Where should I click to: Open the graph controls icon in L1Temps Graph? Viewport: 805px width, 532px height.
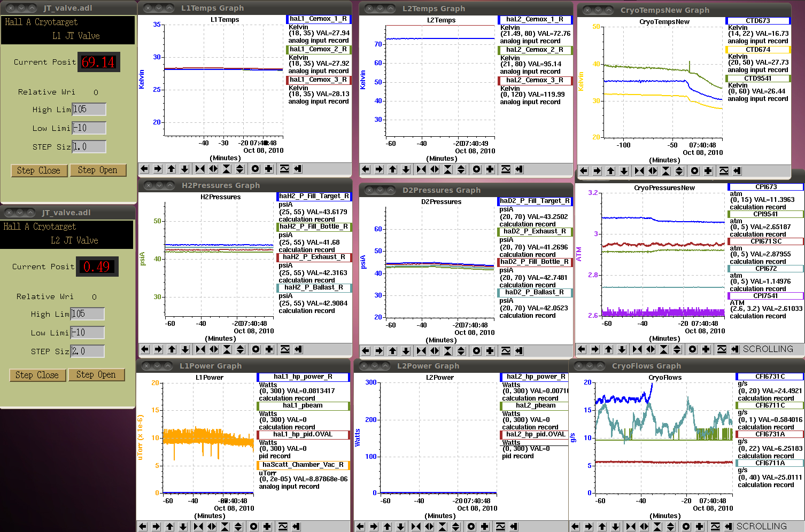[284, 169]
